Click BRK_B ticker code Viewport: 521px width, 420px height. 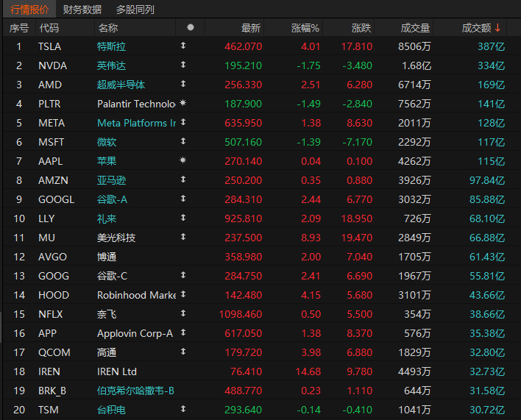pos(52,391)
